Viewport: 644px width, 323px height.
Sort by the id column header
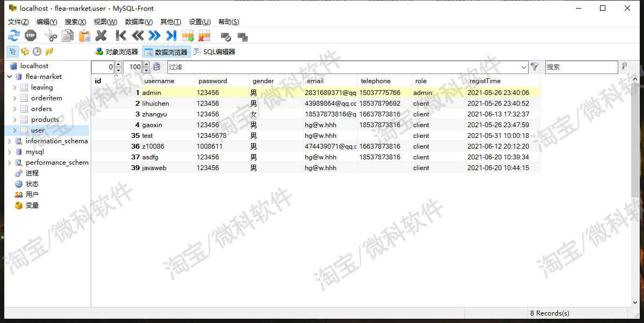coord(116,81)
